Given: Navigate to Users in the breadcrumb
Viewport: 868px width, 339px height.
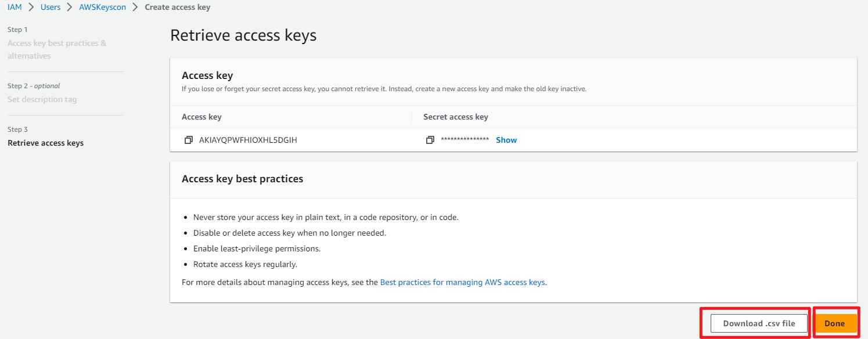Looking at the screenshot, I should click(x=51, y=8).
